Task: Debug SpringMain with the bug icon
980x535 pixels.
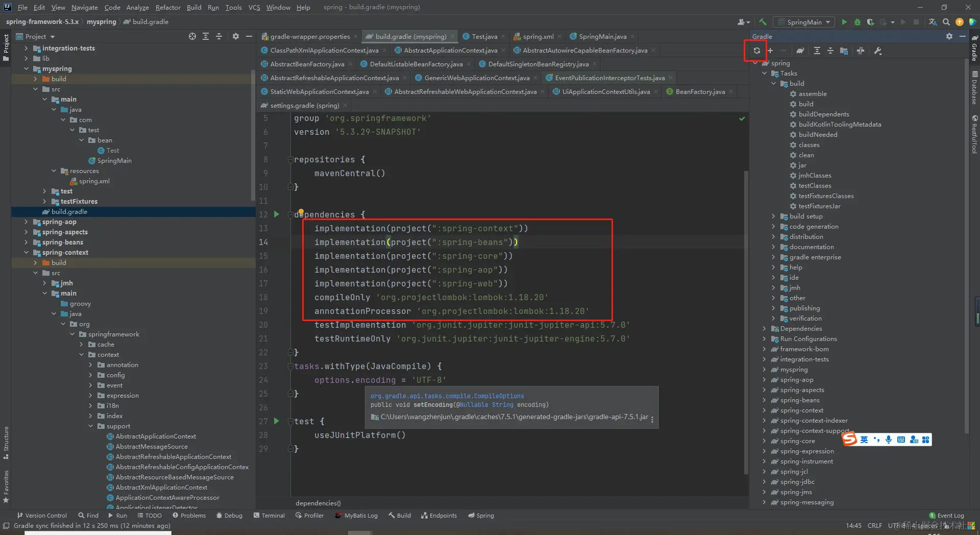Action: (x=857, y=22)
